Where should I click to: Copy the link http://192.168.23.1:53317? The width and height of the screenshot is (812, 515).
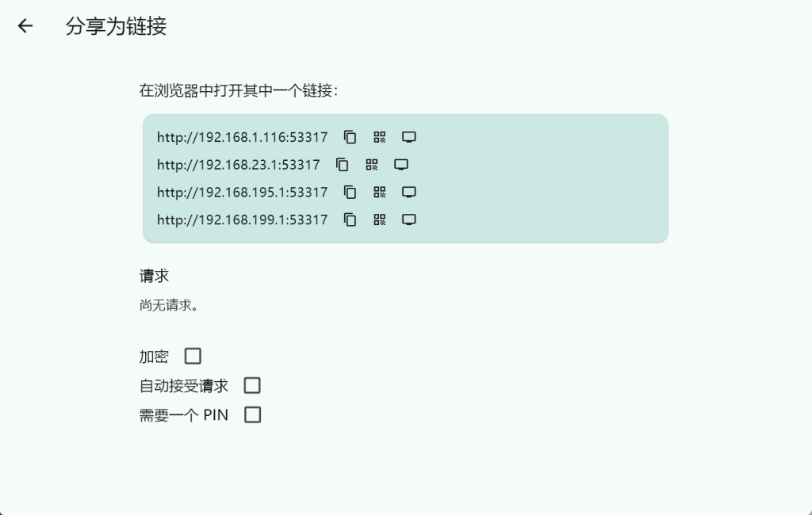pyautogui.click(x=343, y=164)
